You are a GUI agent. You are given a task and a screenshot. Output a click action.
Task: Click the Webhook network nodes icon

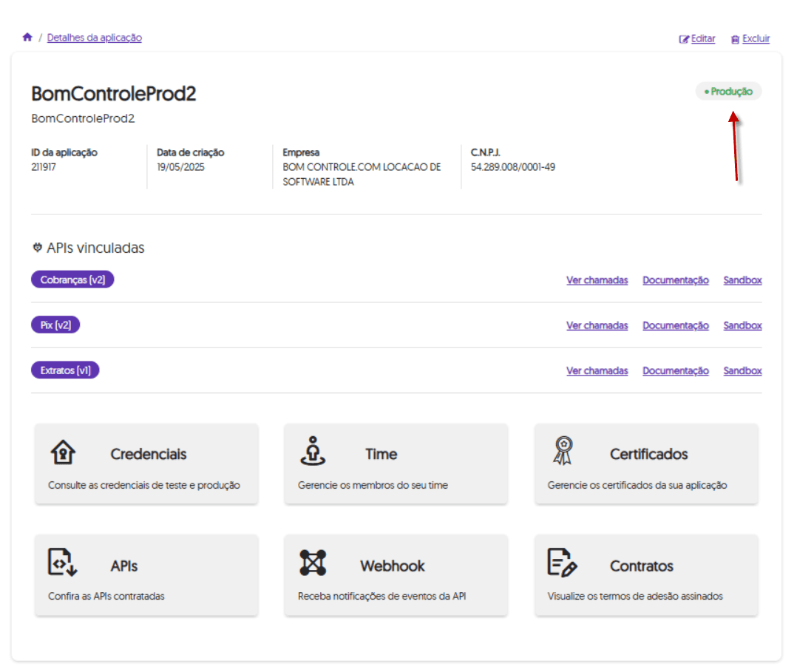coord(313,563)
